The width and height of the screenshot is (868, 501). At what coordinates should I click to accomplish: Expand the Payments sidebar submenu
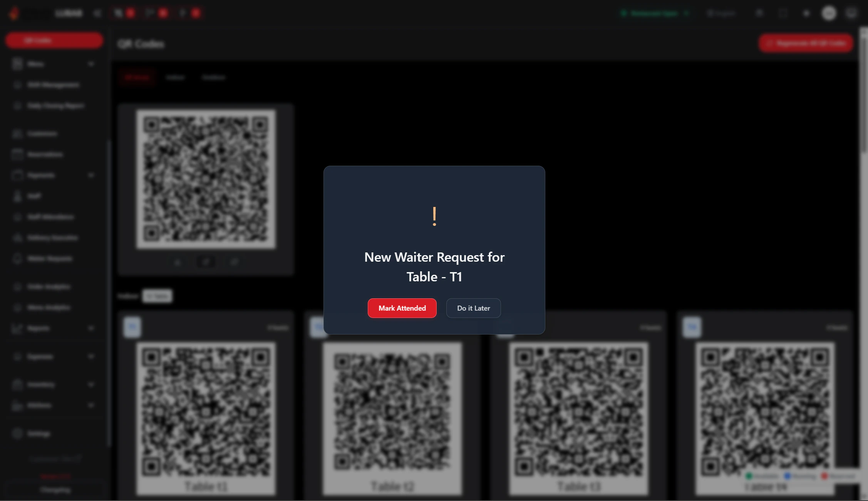click(91, 175)
